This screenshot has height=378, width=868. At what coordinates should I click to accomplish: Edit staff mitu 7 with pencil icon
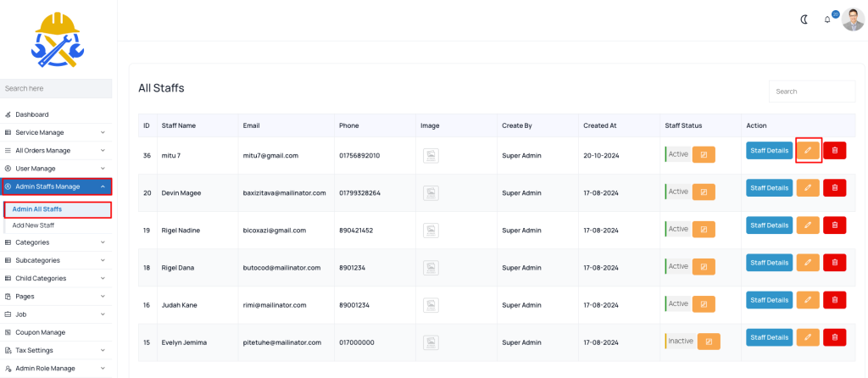808,151
